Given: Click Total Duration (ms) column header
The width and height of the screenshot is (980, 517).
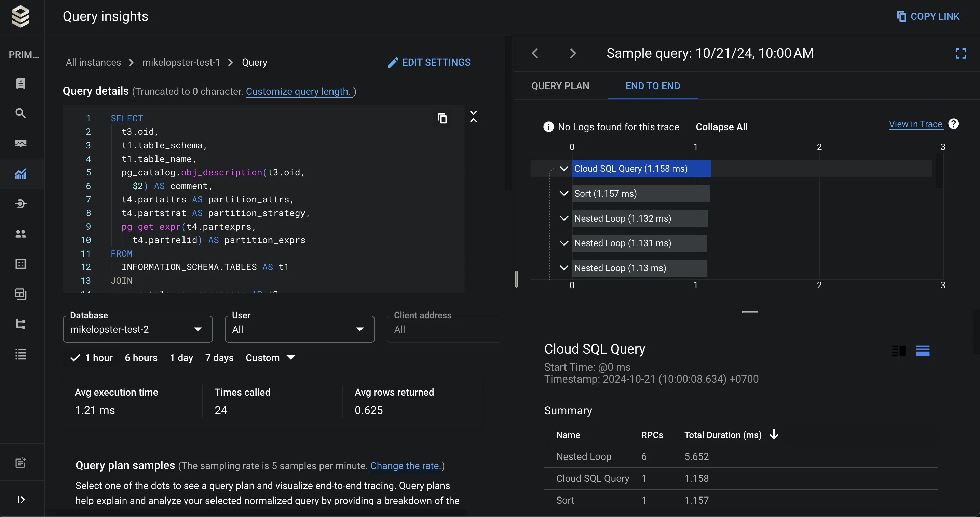Looking at the screenshot, I should click(x=723, y=435).
